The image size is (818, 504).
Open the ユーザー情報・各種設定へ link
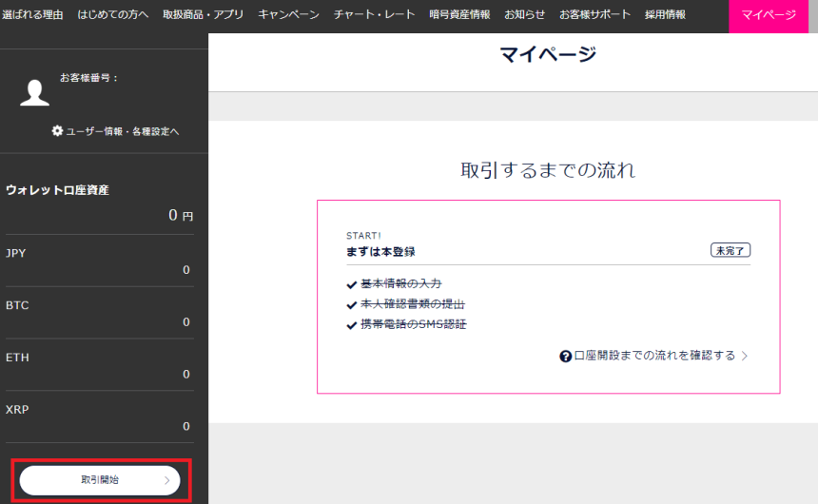pos(122,131)
